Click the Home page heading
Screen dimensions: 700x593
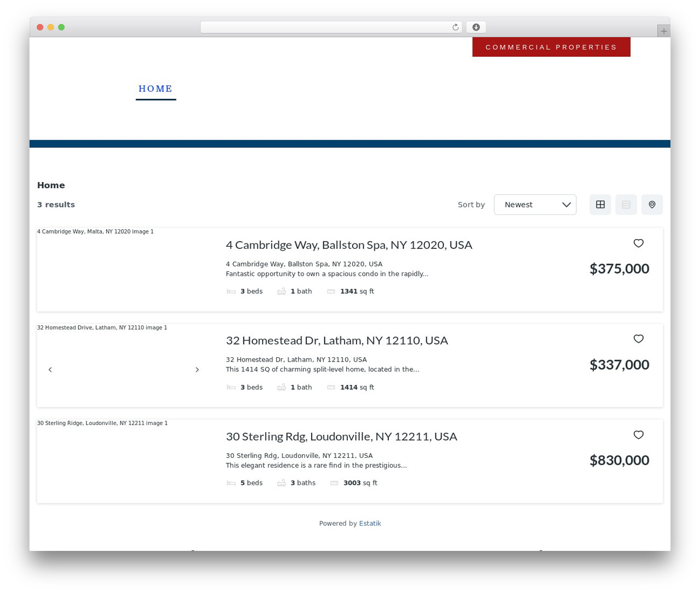51,185
